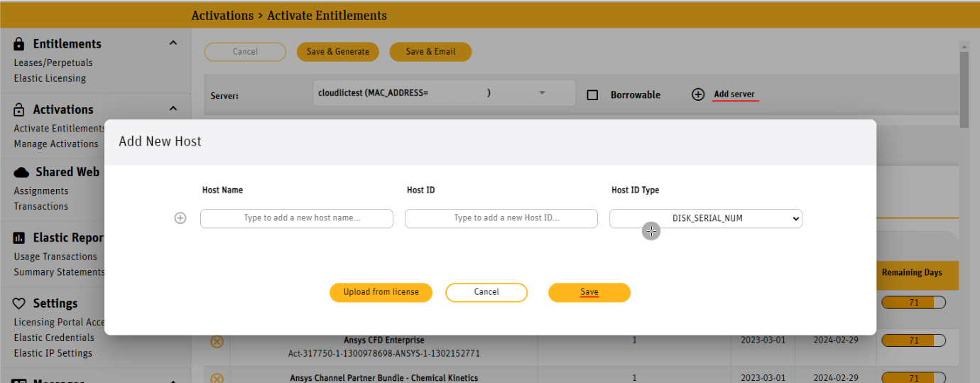
Task: Click the first Remaining Days progress bar
Action: [913, 303]
